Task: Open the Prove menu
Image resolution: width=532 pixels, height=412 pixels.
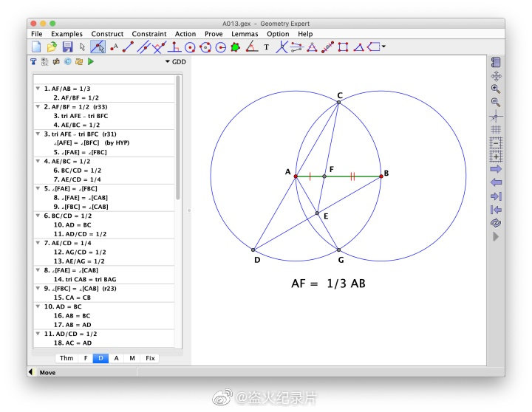Action: click(214, 34)
